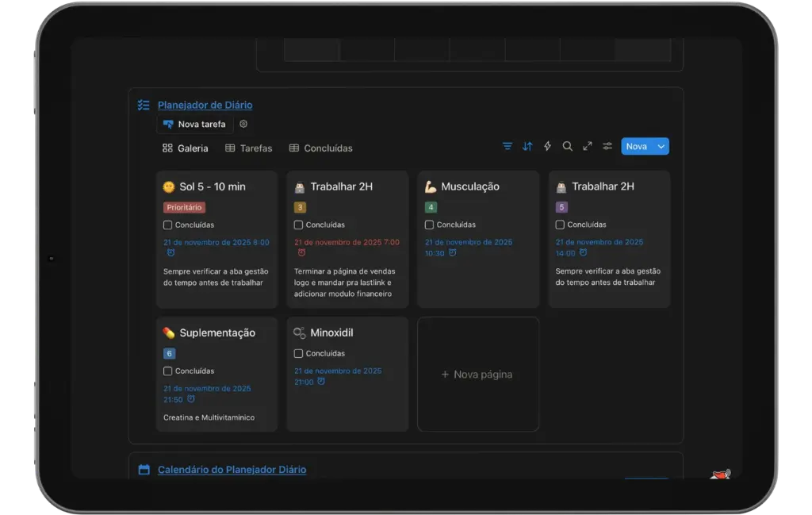
Task: Check Concluídas on Musculação card
Action: pos(429,225)
